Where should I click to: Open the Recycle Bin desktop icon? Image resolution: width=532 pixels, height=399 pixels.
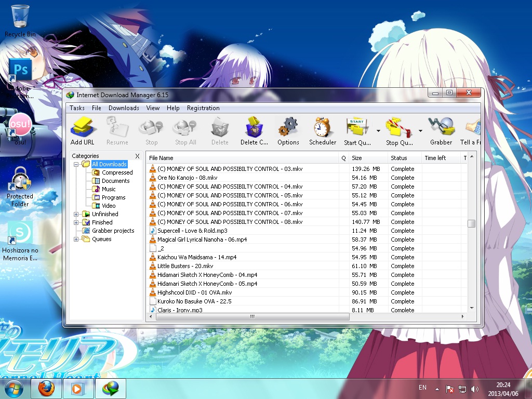(20, 21)
